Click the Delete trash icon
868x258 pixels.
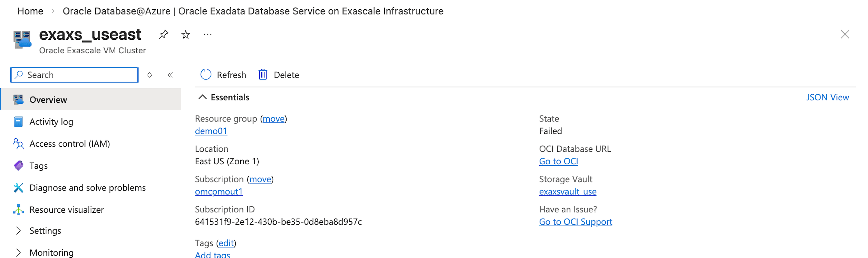(x=263, y=75)
